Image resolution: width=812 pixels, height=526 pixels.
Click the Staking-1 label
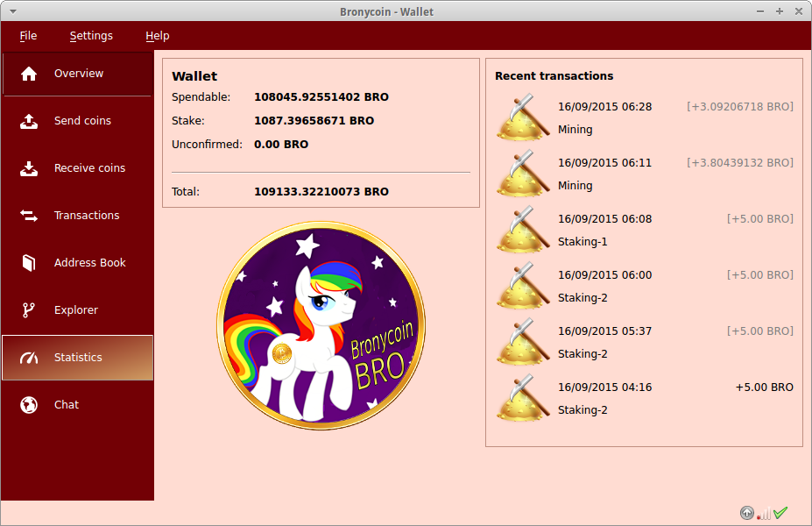[583, 242]
